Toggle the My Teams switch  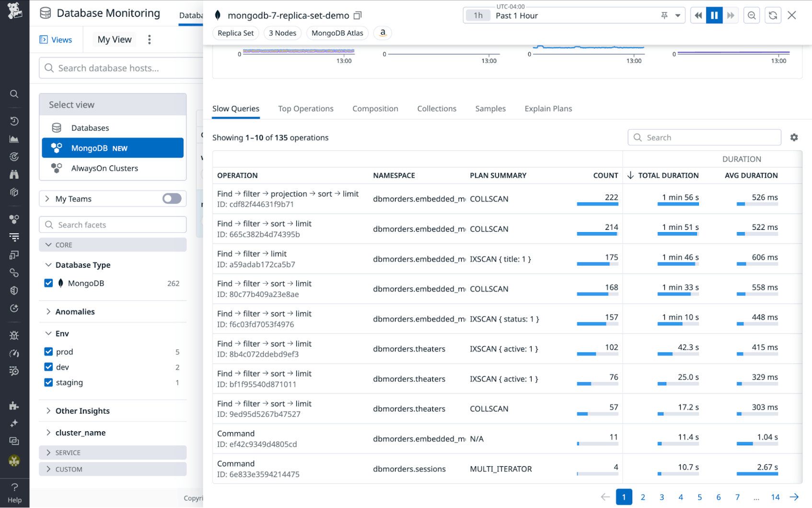(x=171, y=199)
